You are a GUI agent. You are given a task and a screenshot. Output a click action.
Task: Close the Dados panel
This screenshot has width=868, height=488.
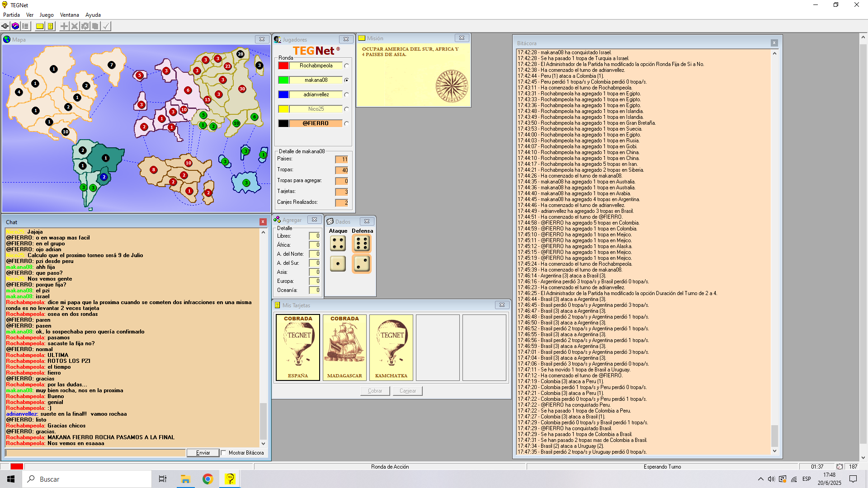(x=367, y=221)
